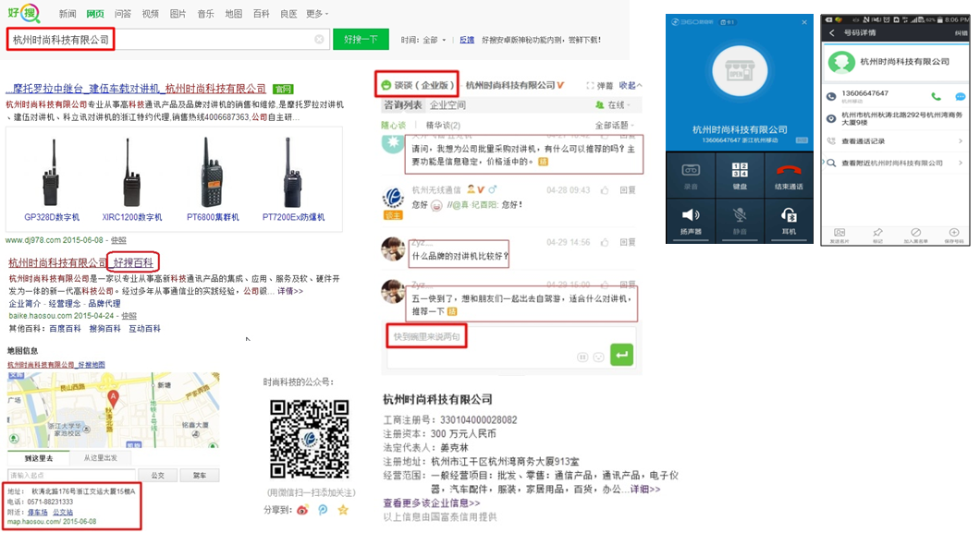The image size is (980, 533).
Task: Open the dial keypad in call screen
Action: coord(739,170)
